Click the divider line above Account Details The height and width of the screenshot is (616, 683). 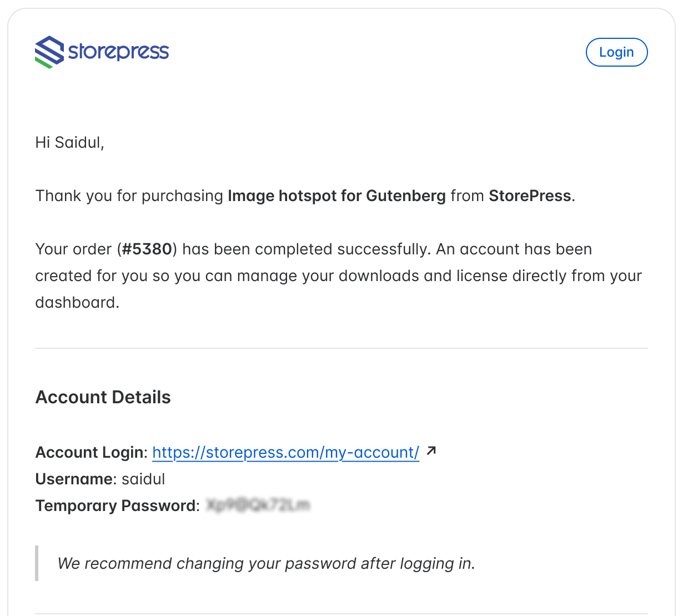point(341,348)
